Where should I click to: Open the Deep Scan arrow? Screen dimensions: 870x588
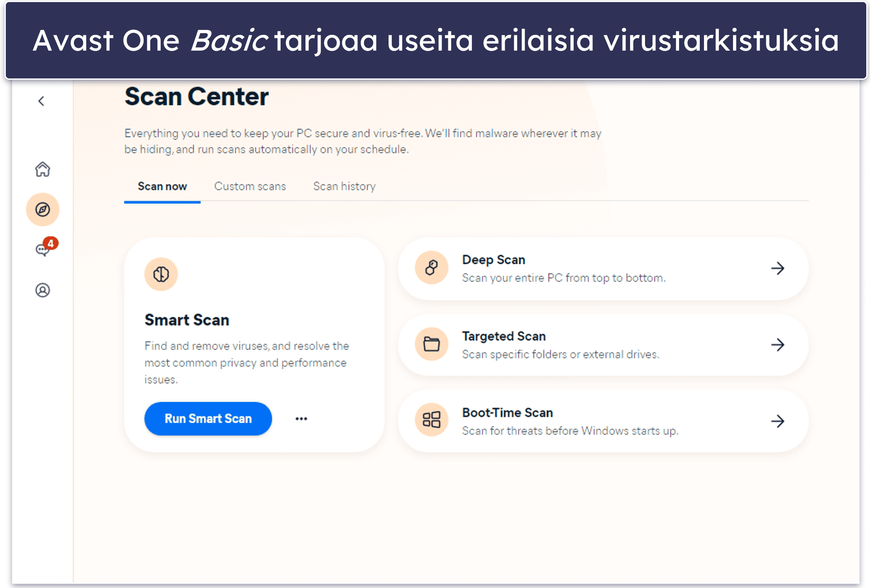point(777,268)
